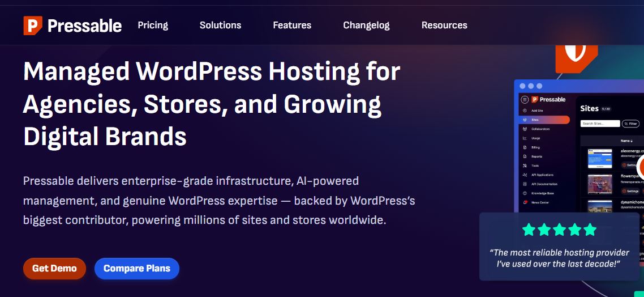Screen dimensions: 644x297
Task: Click the dynamichome site thumbnail
Action: tap(600, 206)
